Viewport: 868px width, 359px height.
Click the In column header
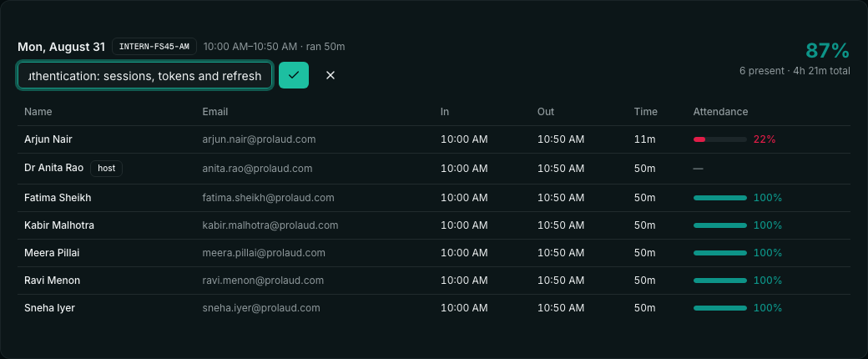(x=445, y=111)
